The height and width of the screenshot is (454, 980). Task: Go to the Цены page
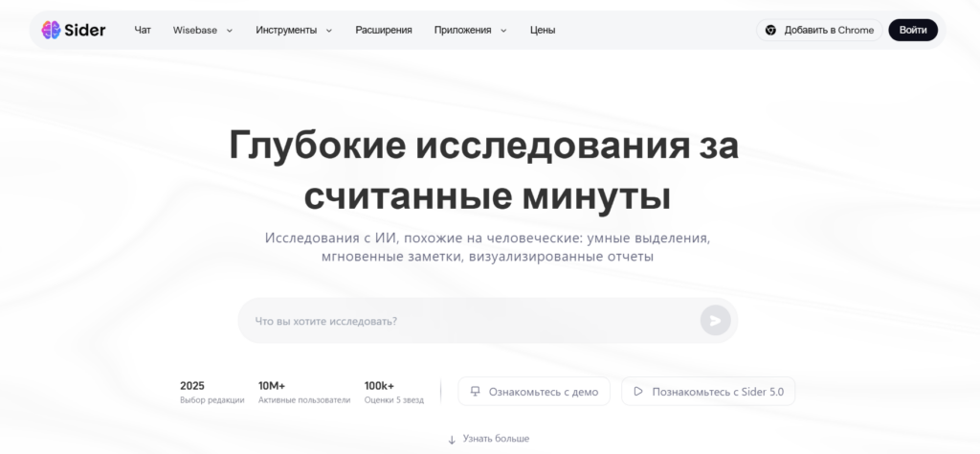[543, 30]
